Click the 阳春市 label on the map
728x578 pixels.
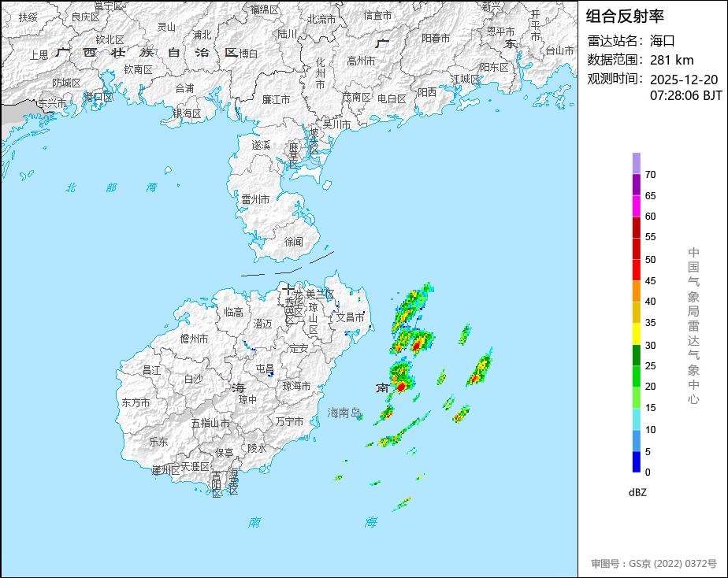click(436, 38)
